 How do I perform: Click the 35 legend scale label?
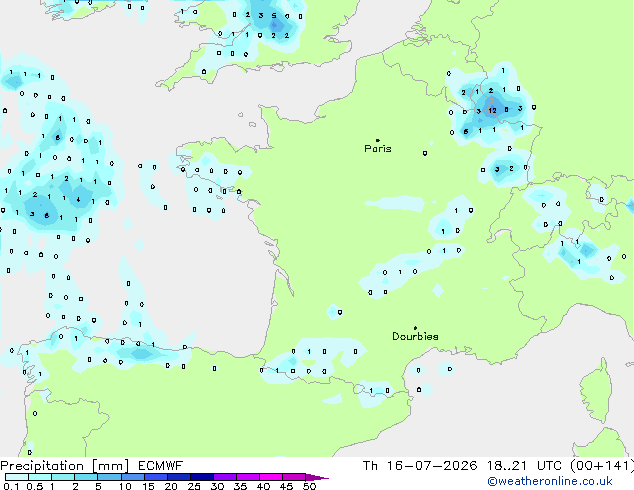tap(240, 486)
